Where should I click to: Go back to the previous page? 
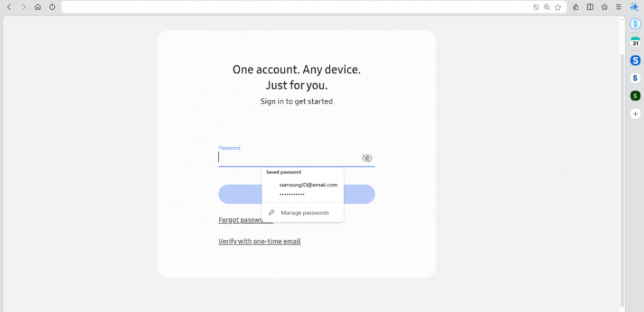coord(9,7)
